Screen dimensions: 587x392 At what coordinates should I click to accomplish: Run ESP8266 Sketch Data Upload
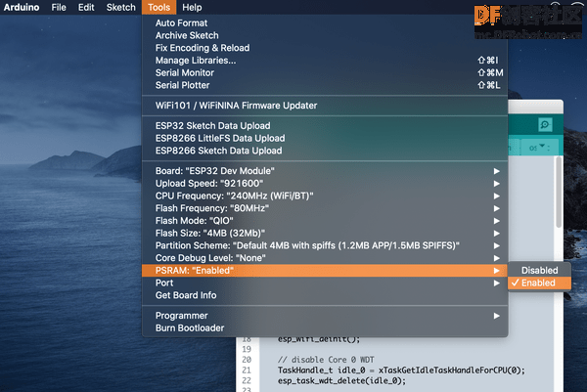[325, 151]
